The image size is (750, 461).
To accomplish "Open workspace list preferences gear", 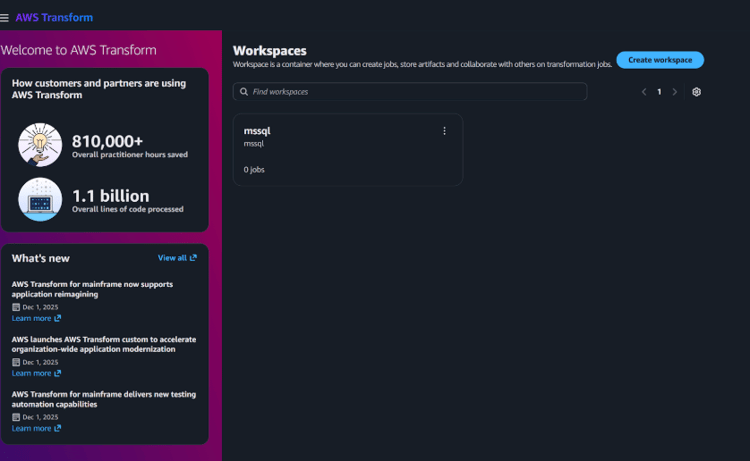I will click(696, 92).
